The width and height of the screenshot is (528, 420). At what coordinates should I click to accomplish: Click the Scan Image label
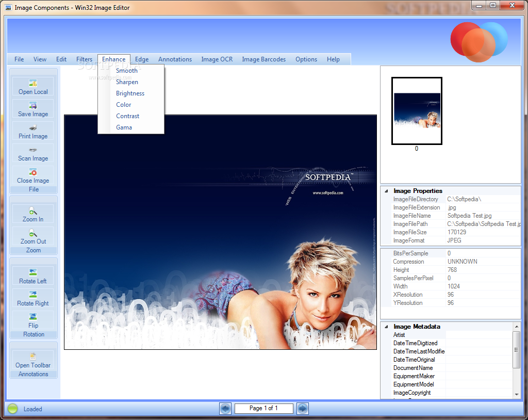tap(33, 158)
